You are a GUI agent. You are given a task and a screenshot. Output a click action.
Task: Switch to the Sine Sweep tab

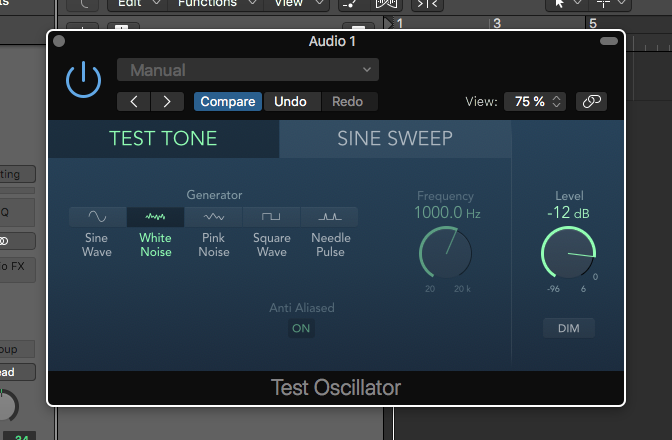395,138
